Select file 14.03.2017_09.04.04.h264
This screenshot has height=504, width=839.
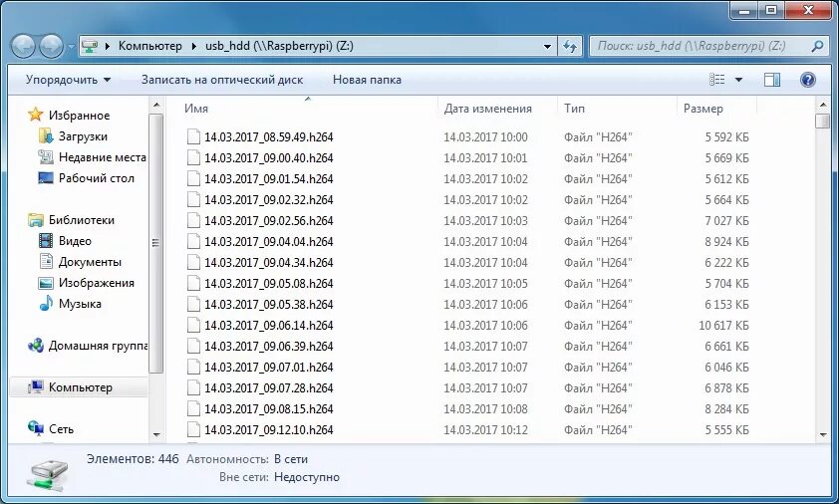click(269, 241)
